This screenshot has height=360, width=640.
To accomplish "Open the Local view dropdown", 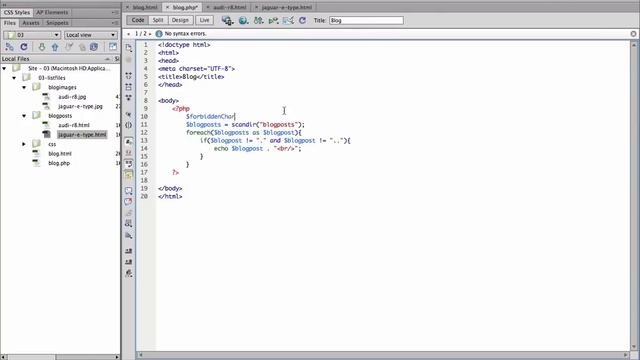I will (91, 35).
